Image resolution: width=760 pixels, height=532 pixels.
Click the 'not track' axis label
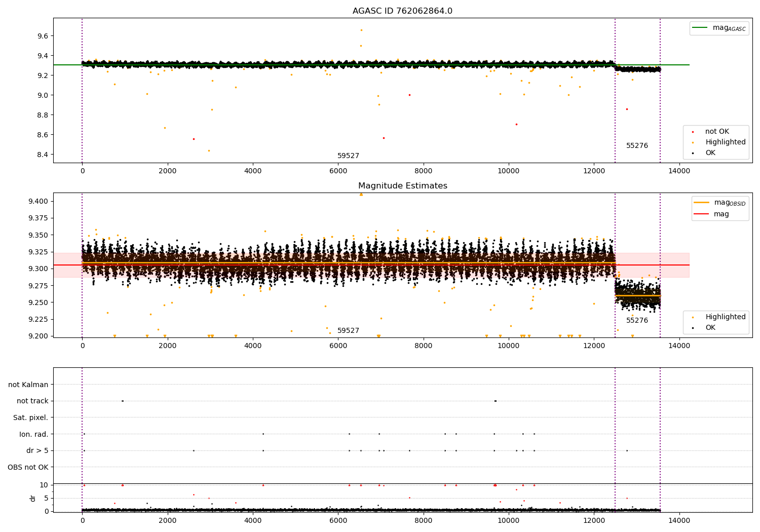coord(32,401)
